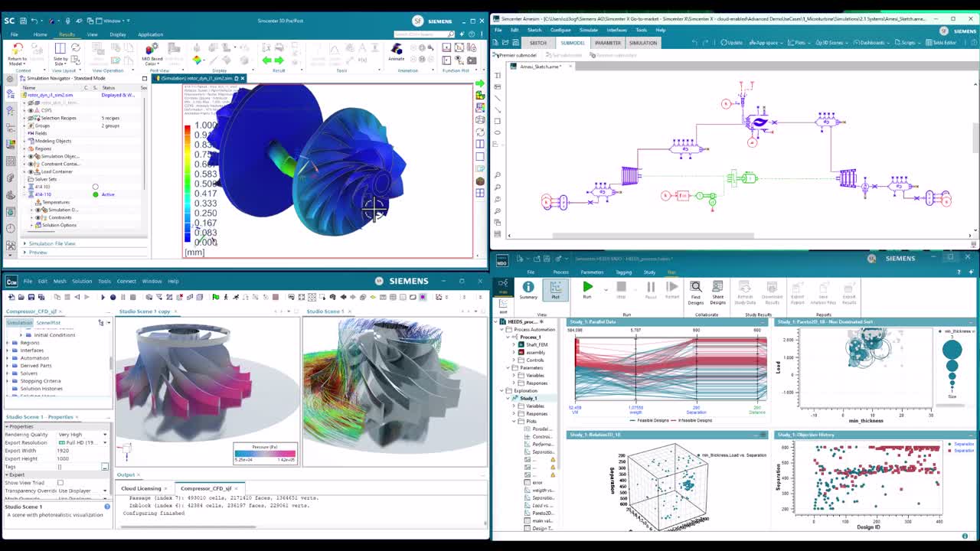The image size is (980, 551).
Task: Switch to Scene/Plot tab in STAR-CCM+
Action: (x=48, y=322)
